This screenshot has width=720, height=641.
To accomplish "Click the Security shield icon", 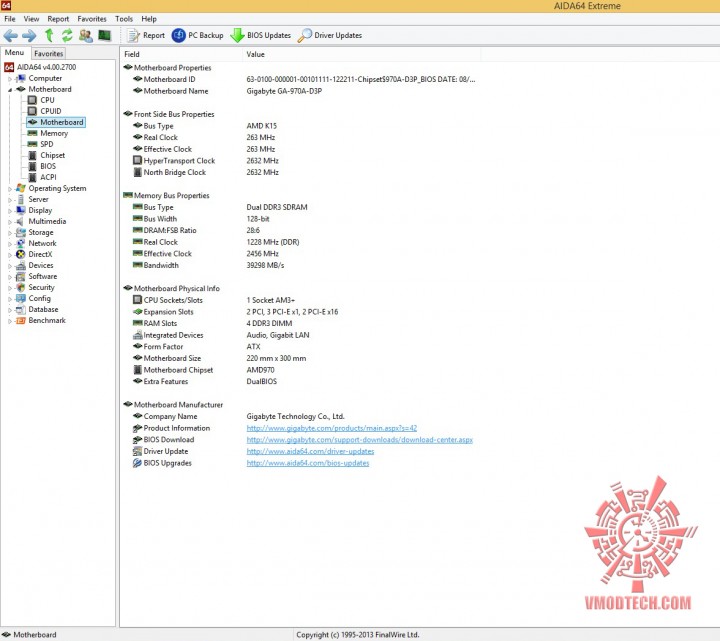I will (21, 287).
